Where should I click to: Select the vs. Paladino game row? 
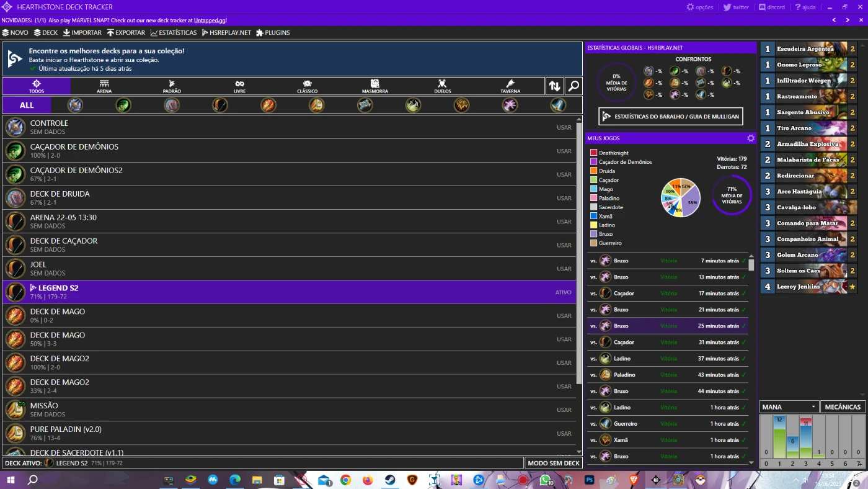pyautogui.click(x=668, y=375)
